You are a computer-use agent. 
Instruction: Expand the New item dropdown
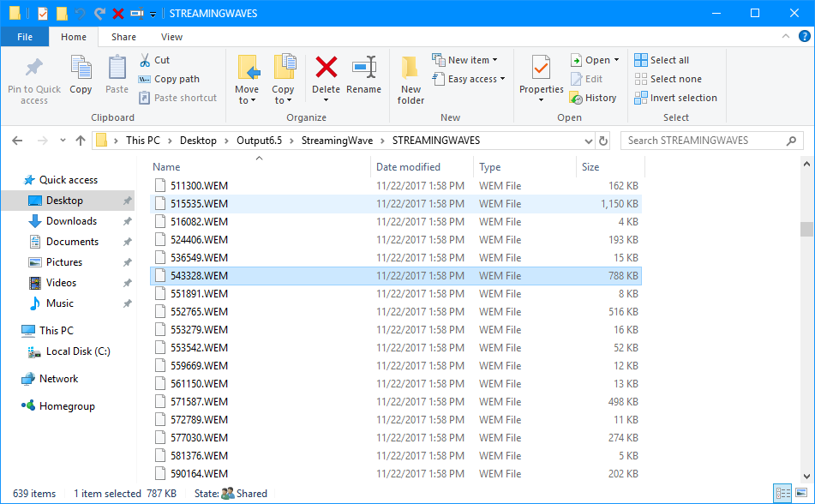[494, 60]
